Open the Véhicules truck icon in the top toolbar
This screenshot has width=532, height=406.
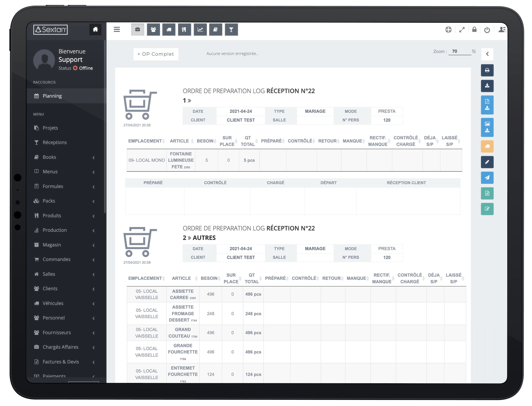(x=169, y=29)
